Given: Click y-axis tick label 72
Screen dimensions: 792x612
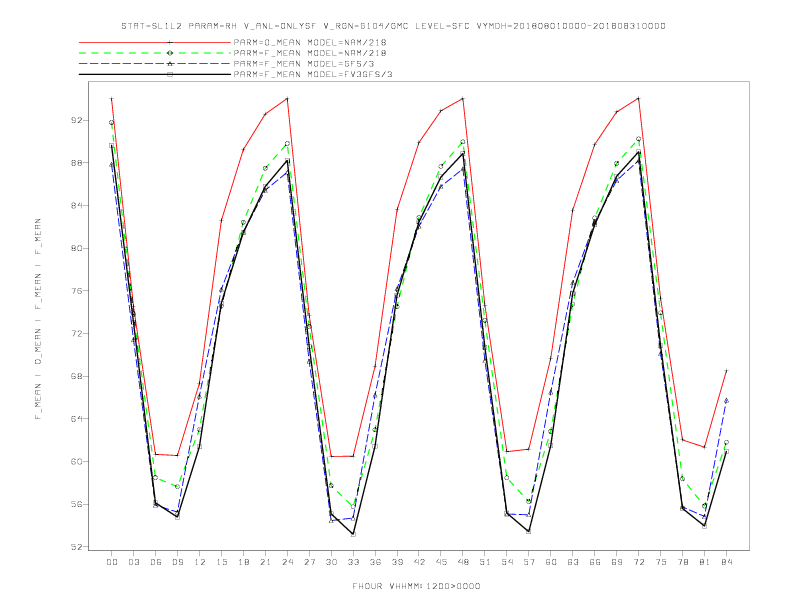Looking at the screenshot, I should pos(77,333).
